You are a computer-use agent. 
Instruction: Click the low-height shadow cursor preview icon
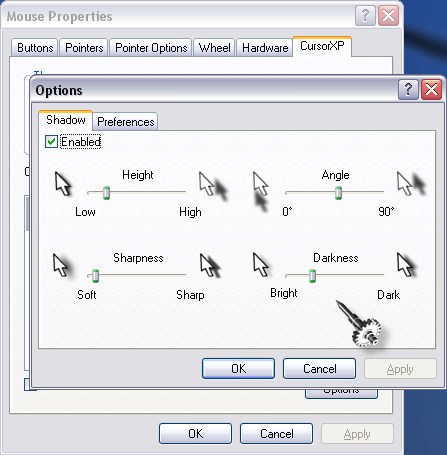coord(63,184)
